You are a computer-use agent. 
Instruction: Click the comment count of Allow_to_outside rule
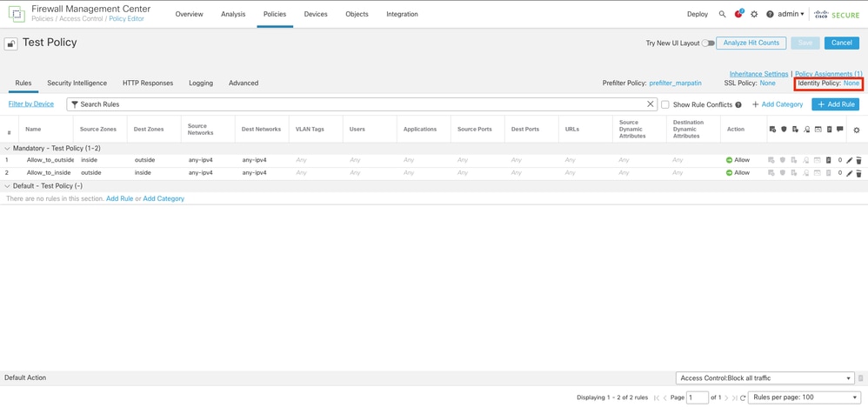pos(840,160)
